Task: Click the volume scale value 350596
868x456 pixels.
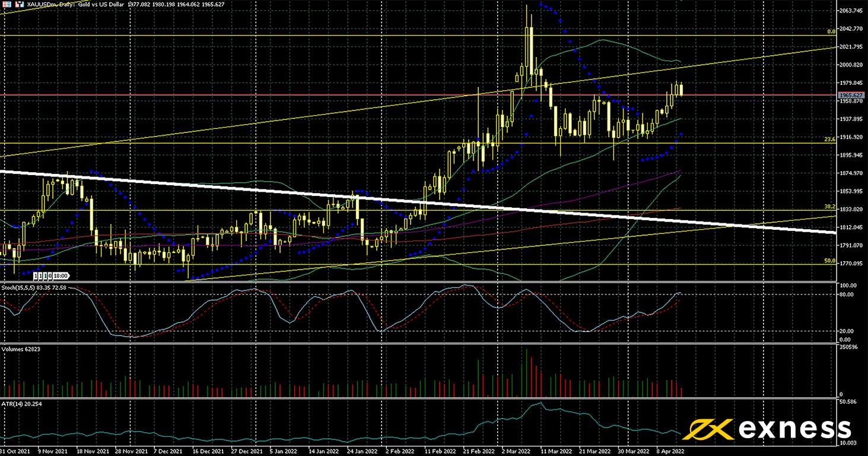Action: tap(848, 346)
